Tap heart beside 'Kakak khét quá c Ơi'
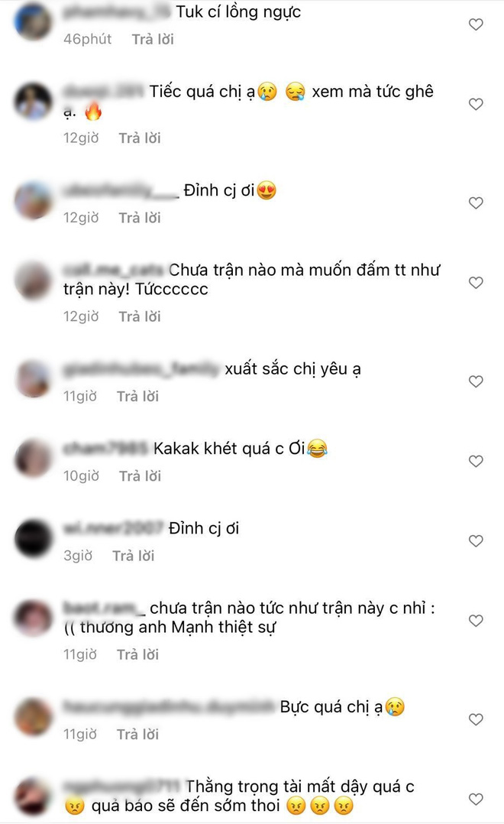This screenshot has height=824, width=504. 476,462
